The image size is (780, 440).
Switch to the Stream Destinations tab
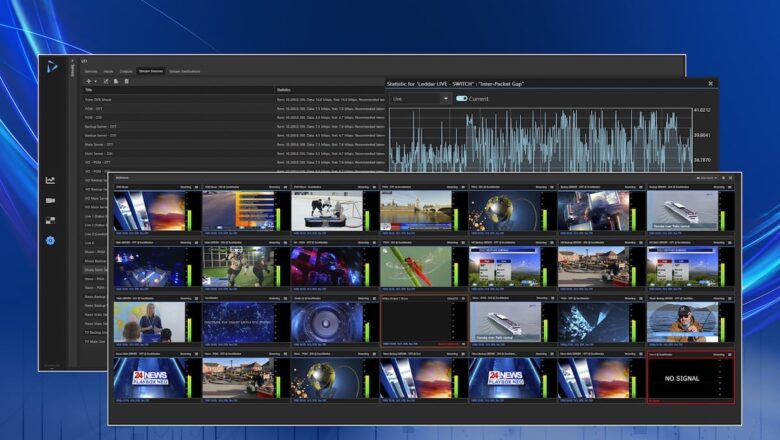click(x=185, y=71)
